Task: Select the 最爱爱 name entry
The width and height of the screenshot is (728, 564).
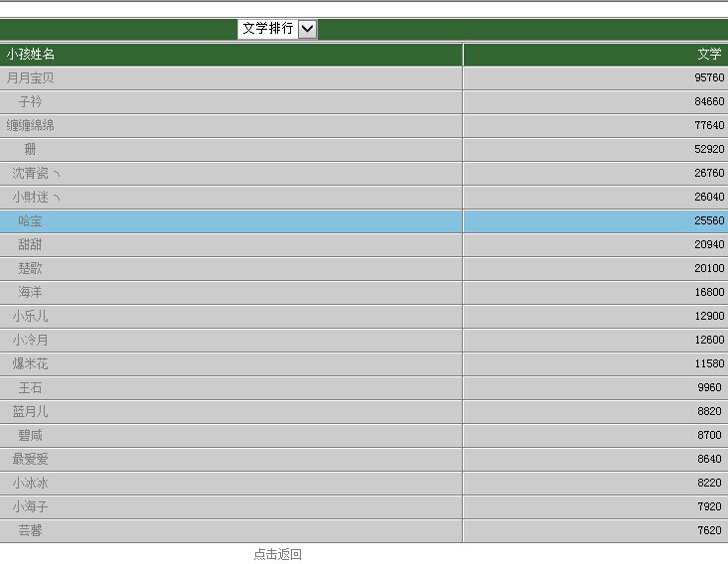Action: 30,459
